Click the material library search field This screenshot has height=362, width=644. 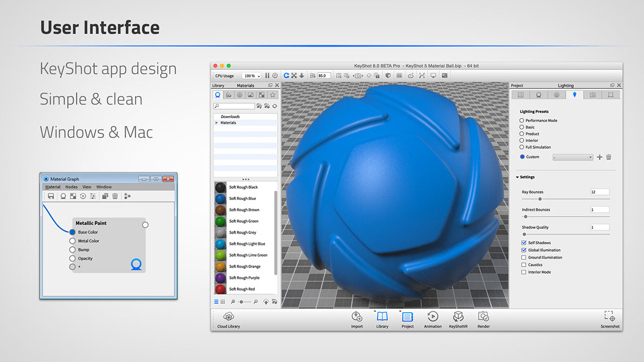point(234,106)
